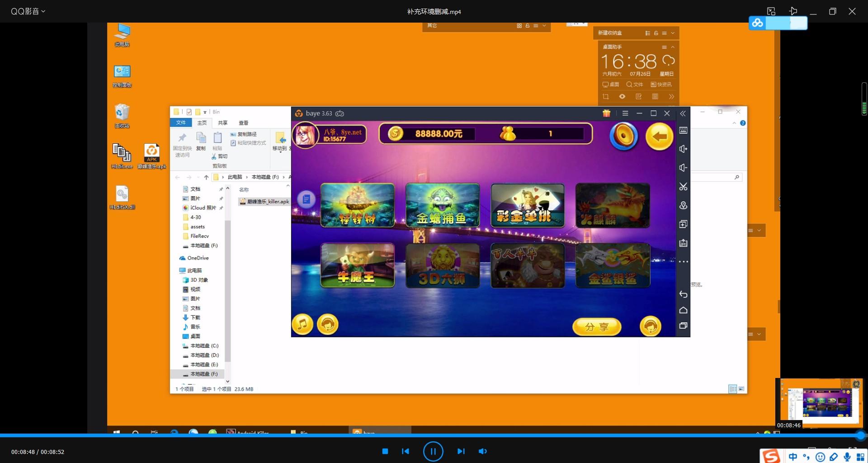Raise emulator volume

pos(683,149)
